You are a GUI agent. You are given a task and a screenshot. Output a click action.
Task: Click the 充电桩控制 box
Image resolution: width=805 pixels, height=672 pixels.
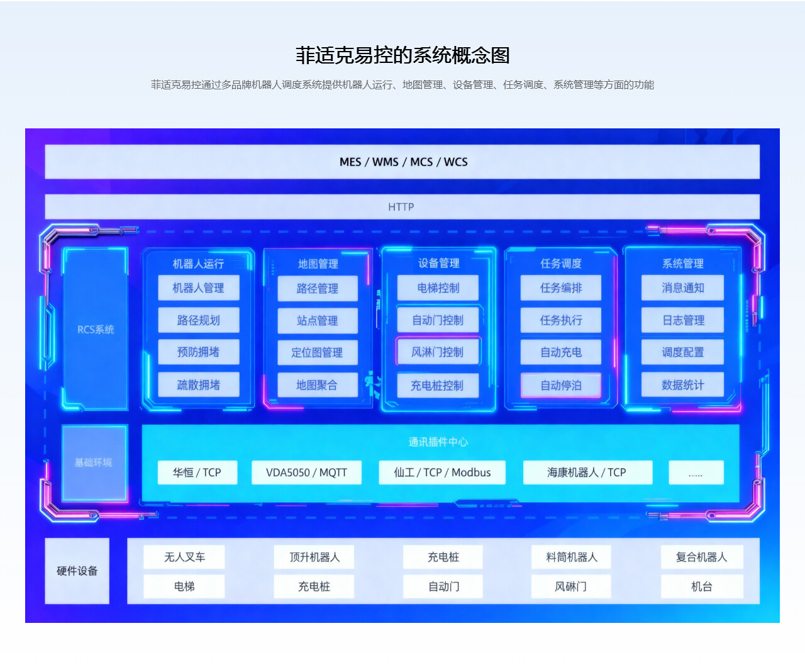[x=438, y=385]
